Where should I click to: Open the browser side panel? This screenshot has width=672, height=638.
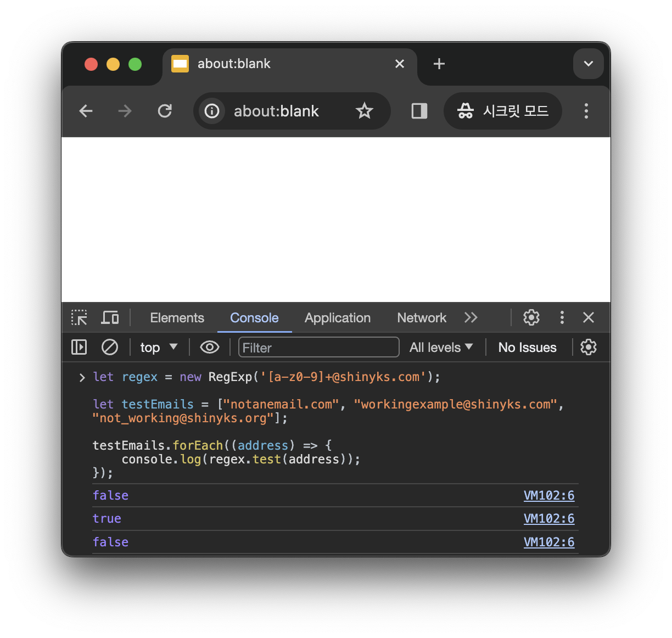tap(419, 111)
